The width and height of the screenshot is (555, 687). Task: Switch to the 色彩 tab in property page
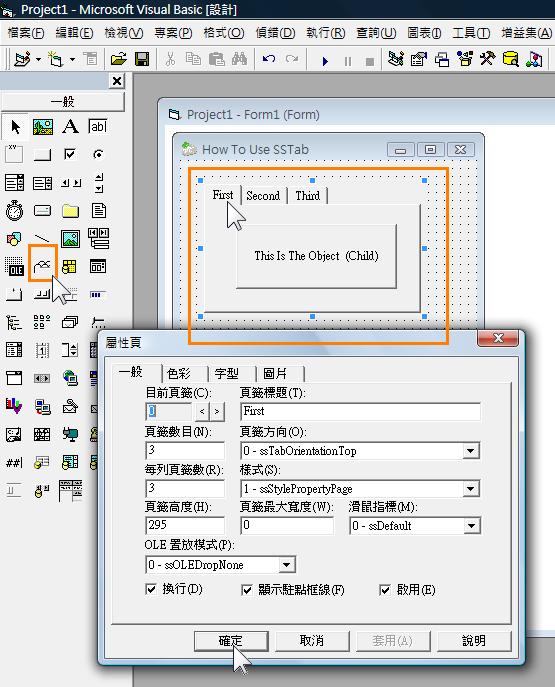179,374
